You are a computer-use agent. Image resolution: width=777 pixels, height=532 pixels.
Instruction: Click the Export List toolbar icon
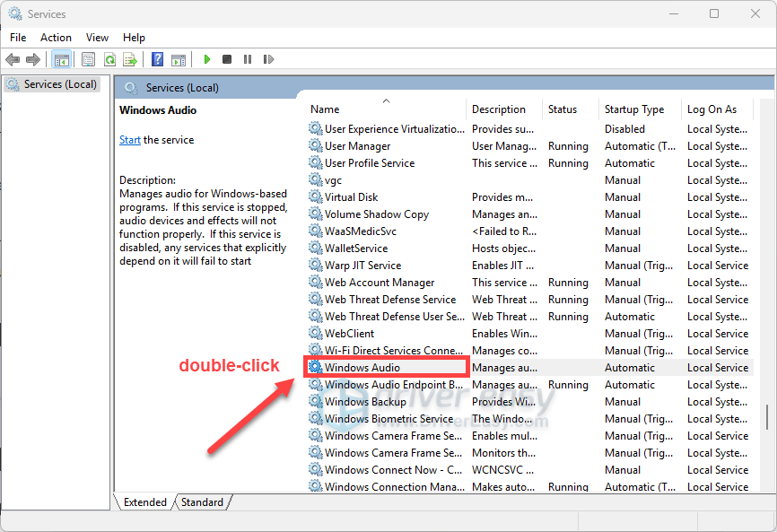130,59
